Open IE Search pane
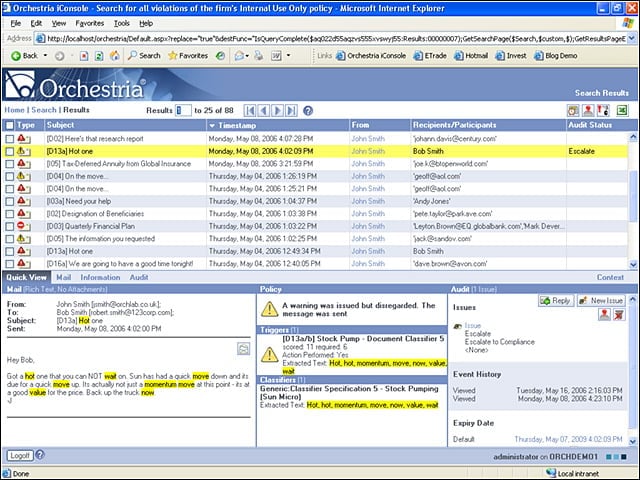The image size is (640, 480). (x=144, y=56)
